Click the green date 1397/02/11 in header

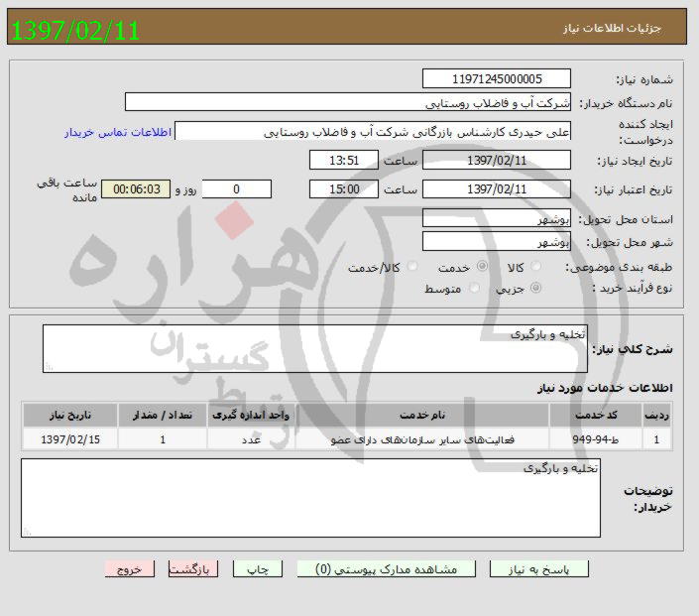click(x=75, y=30)
